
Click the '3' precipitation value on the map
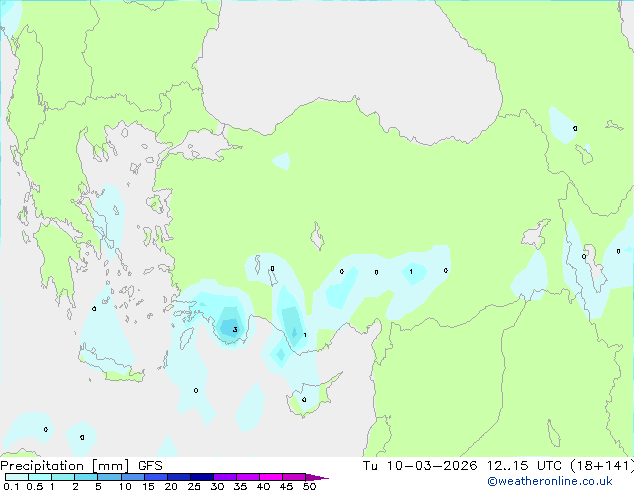(235, 330)
